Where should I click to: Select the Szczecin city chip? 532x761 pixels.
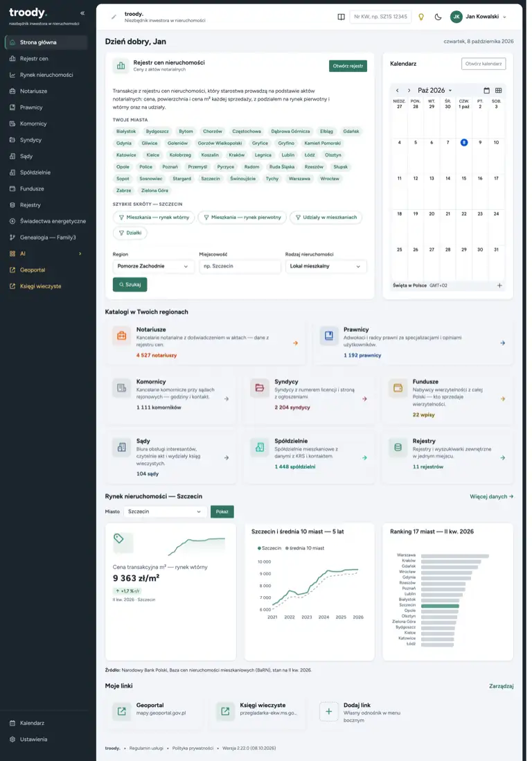point(211,179)
